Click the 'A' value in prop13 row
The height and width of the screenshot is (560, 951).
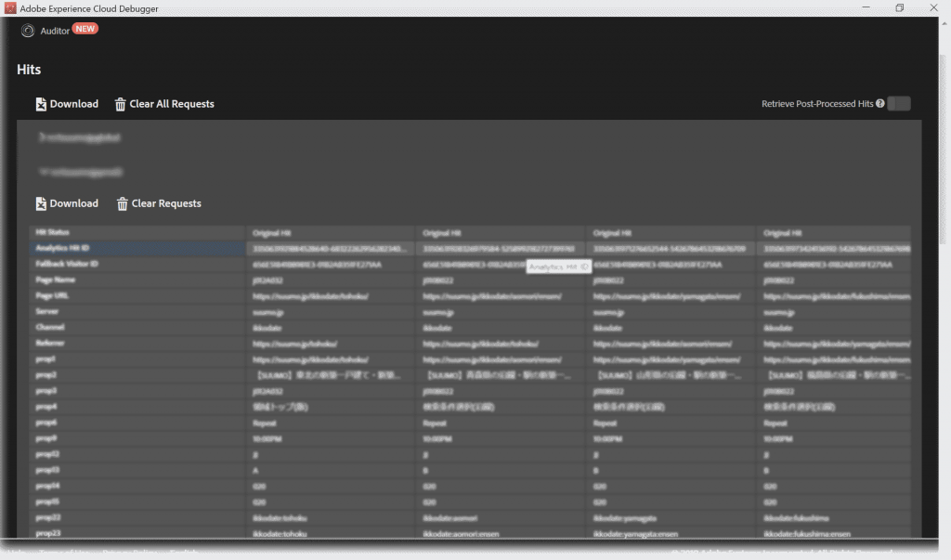tap(255, 471)
